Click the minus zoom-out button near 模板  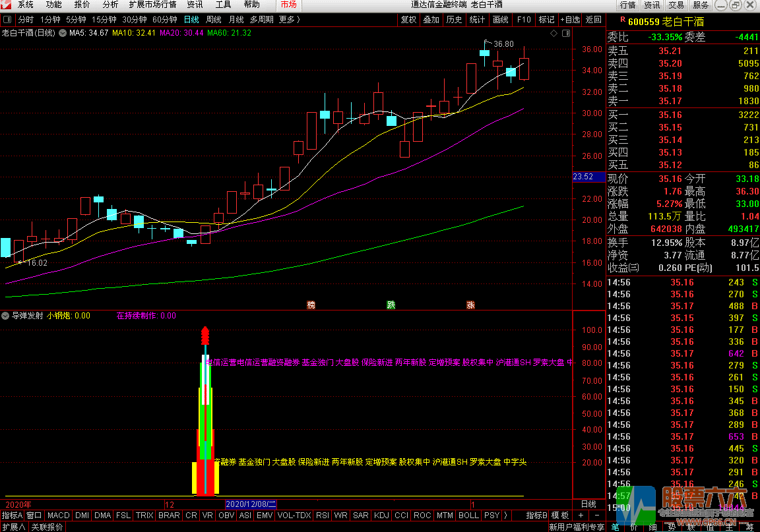[596, 515]
